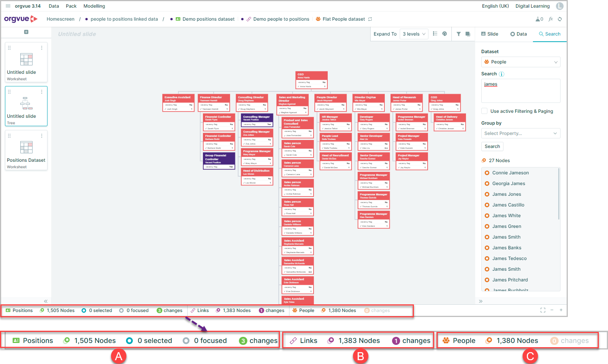Open the Group by Select Property dropdown

[521, 133]
